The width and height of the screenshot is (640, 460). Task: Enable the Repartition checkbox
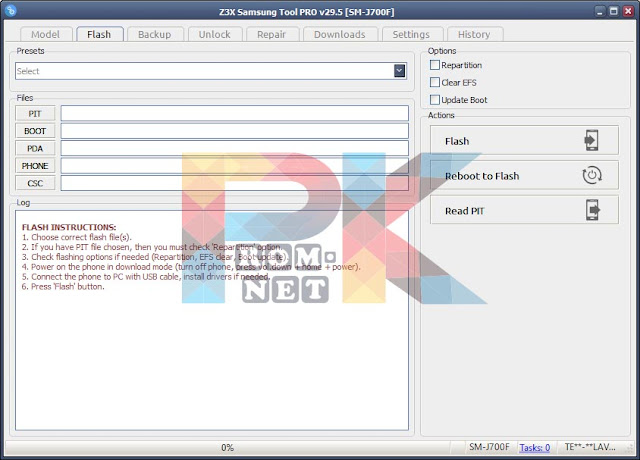click(435, 65)
